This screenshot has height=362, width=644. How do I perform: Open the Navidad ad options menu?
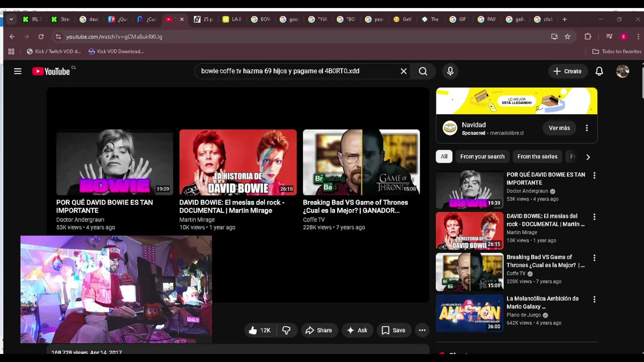pos(587,128)
